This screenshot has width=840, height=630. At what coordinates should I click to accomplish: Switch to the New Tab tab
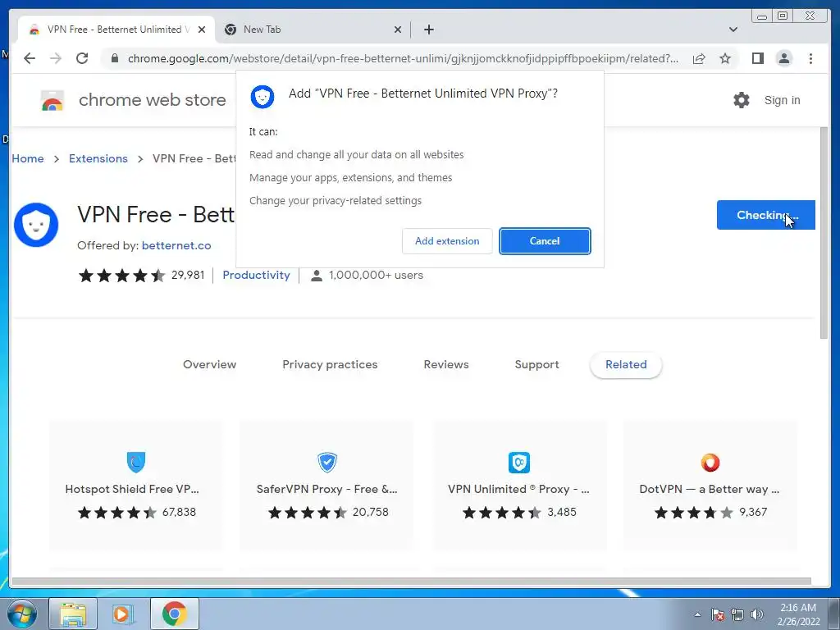tap(313, 30)
